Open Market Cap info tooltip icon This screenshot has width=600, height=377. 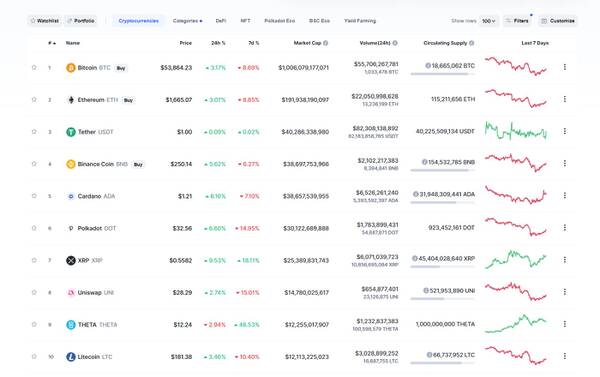[x=326, y=43]
